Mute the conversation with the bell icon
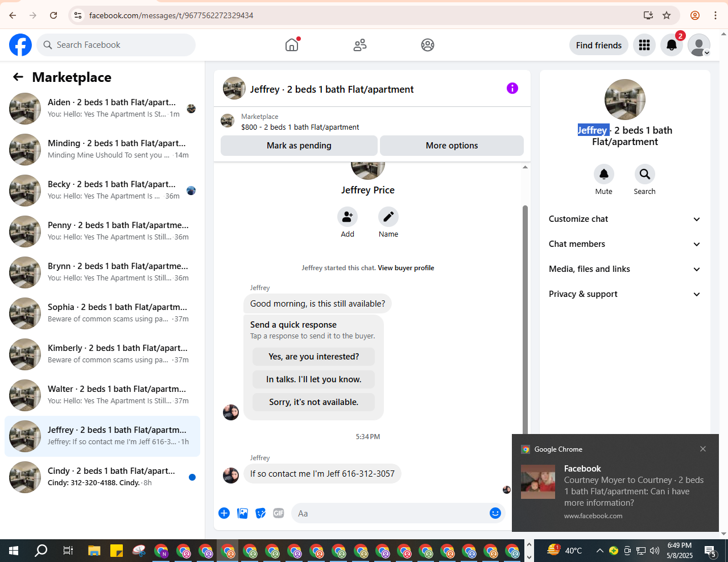 (x=604, y=174)
